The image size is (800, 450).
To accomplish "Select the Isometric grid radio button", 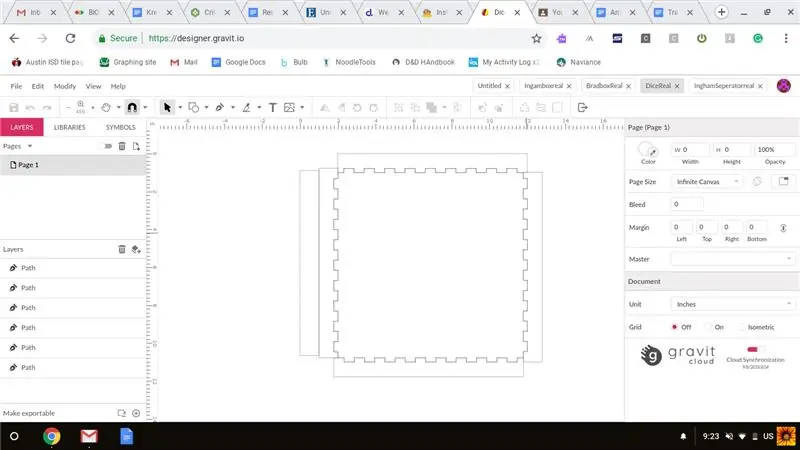I will [x=741, y=327].
